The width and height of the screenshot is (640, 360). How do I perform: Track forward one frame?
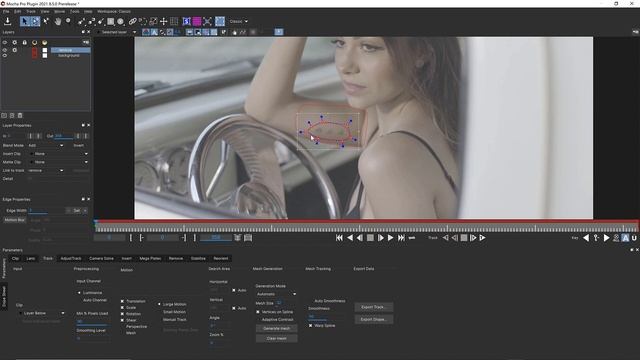(x=473, y=238)
